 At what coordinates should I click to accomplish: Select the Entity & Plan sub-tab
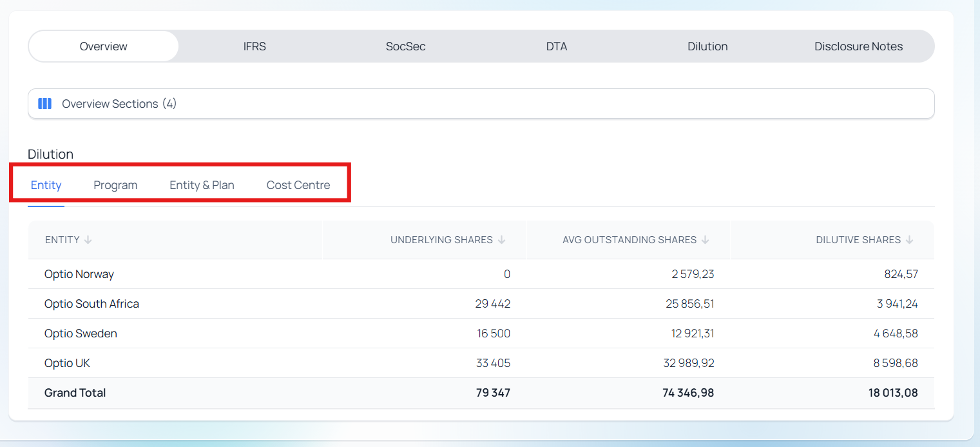pyautogui.click(x=202, y=185)
